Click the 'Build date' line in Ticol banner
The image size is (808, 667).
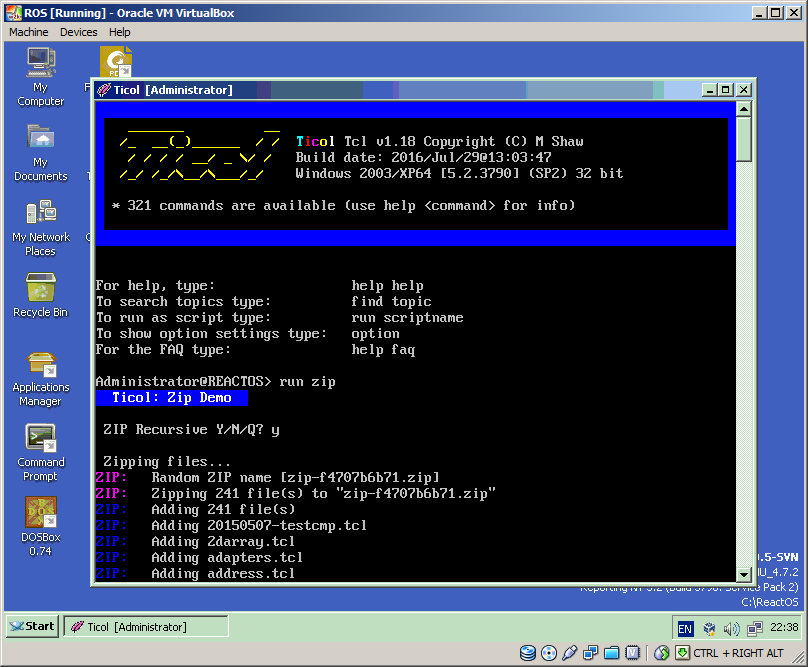424,157
